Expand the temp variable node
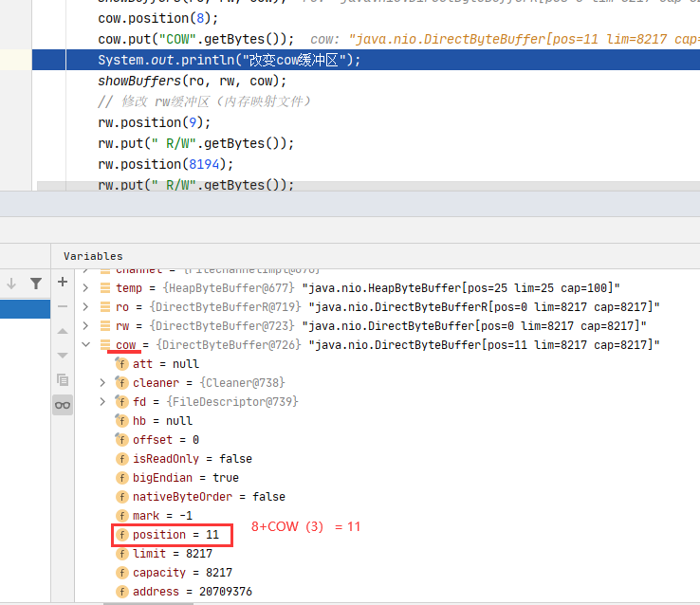 click(85, 288)
